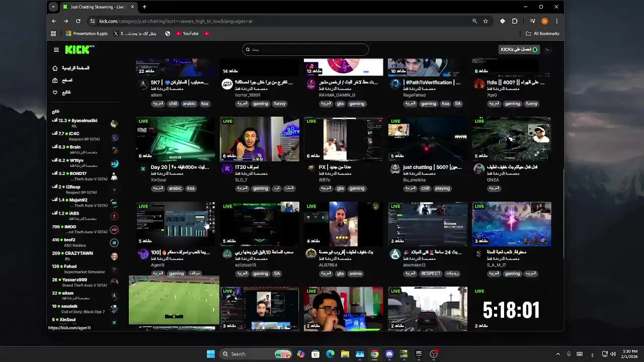Open the globe bookmark in the bookmarks bar
The height and width of the screenshot is (362, 644).
tap(168, 34)
